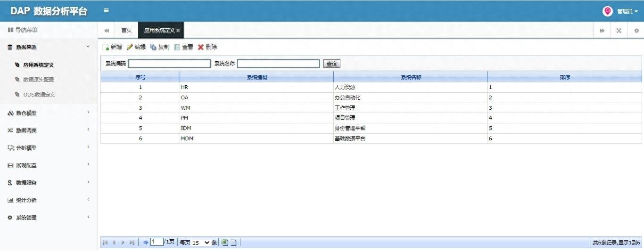Close the 应用系统定义 tab
Screen dimensions: 644x251
(178, 31)
